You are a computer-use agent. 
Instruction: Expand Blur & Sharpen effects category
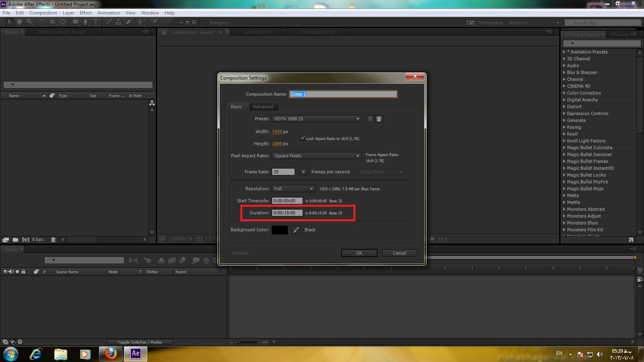pos(564,72)
